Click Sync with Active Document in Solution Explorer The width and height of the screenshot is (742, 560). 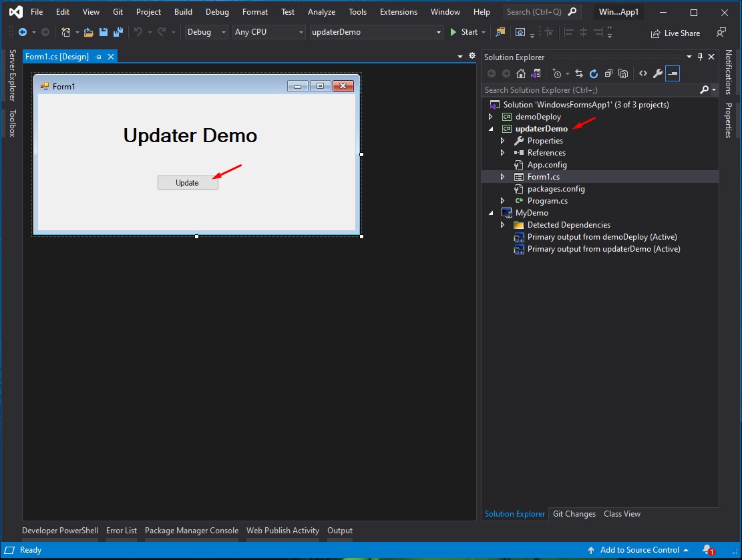click(x=578, y=73)
